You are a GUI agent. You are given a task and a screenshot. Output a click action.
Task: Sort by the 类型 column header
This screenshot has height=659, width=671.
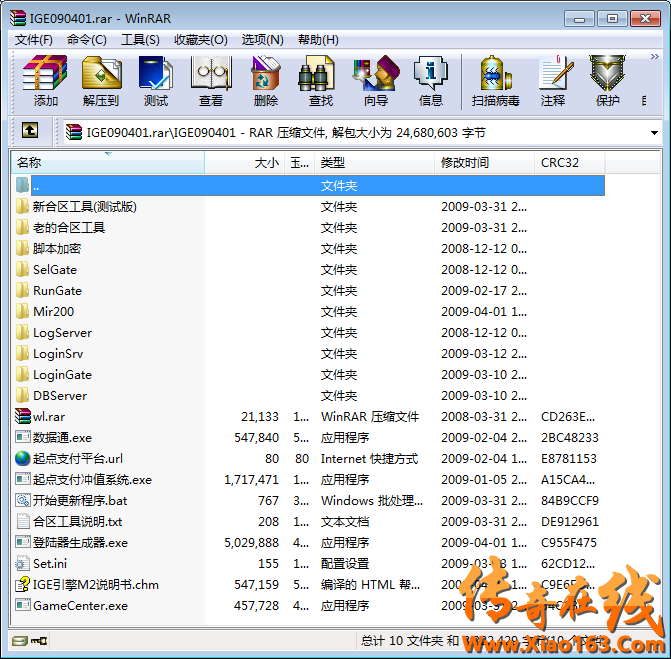[x=374, y=163]
